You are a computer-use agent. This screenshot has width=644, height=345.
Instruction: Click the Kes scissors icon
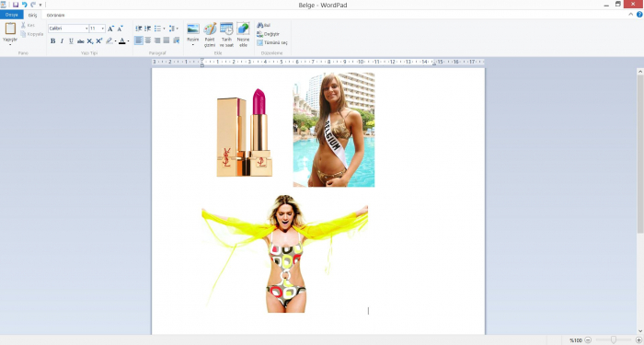pyautogui.click(x=23, y=26)
